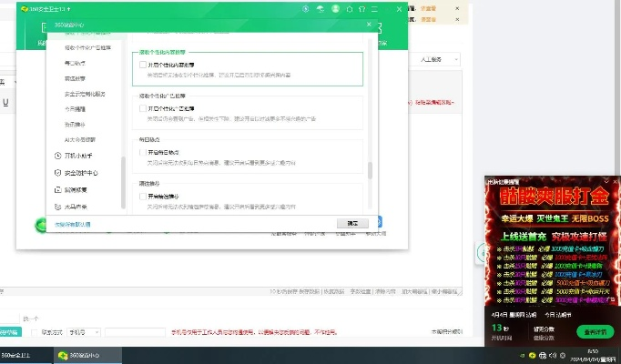Enable the 开启个性化广告推荐 checkbox
621x364 pixels.
tap(143, 108)
